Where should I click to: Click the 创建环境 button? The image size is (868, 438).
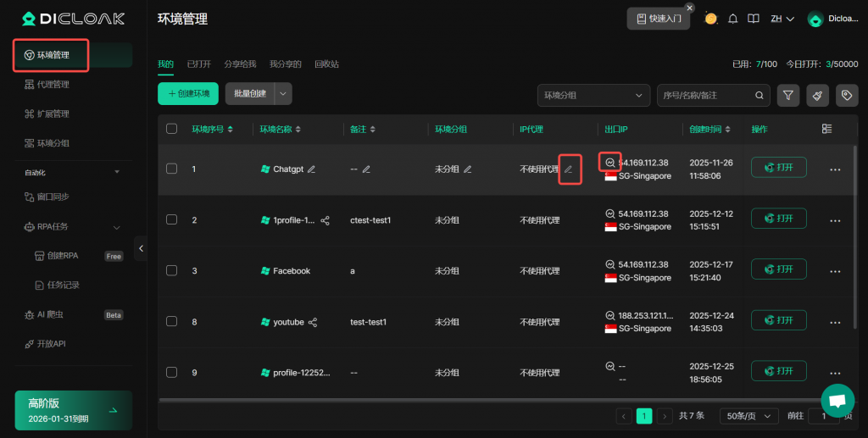(188, 94)
